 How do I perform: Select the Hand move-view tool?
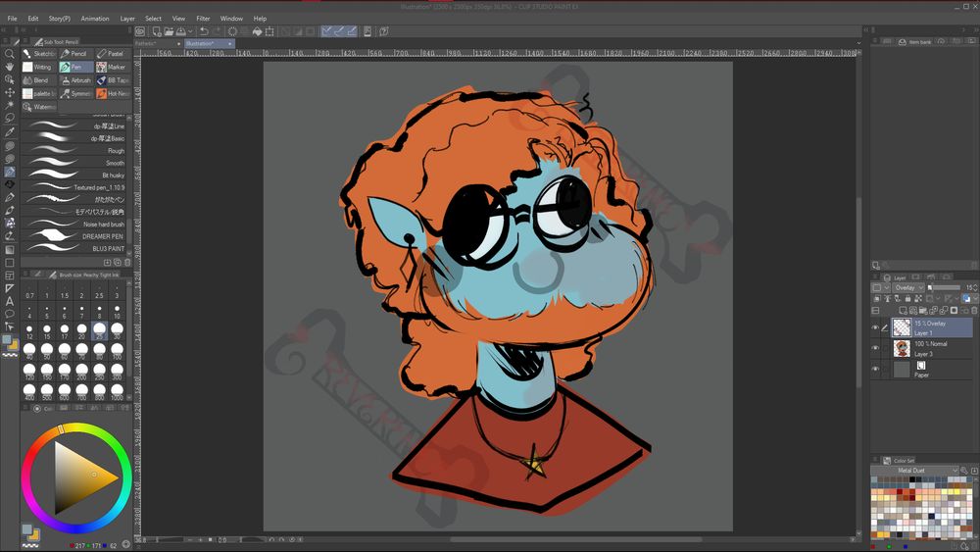pyautogui.click(x=10, y=67)
